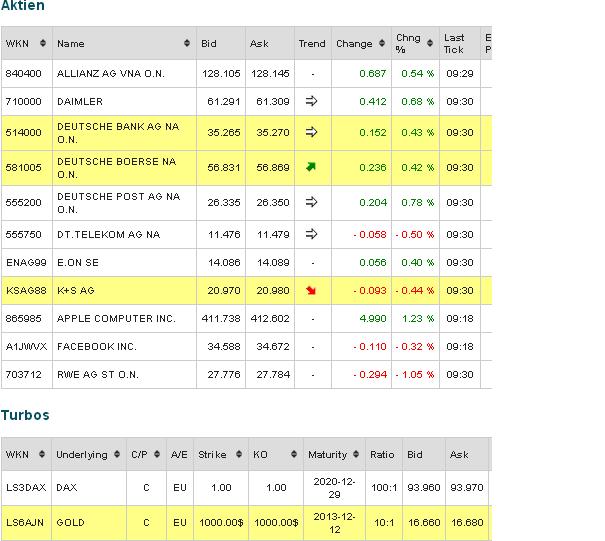Click the Turbos section heading
This screenshot has height=541, width=605.
pos(25,415)
